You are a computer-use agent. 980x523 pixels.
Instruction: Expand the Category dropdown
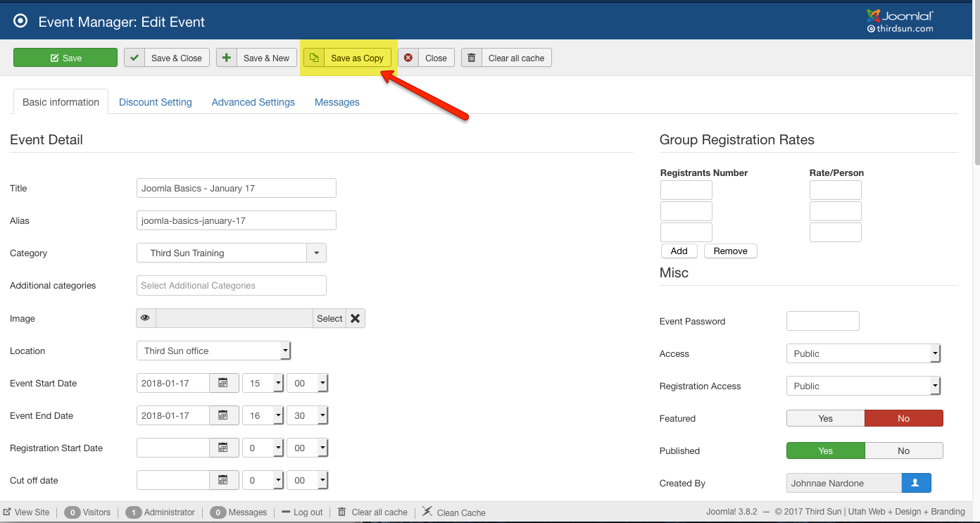click(x=316, y=253)
